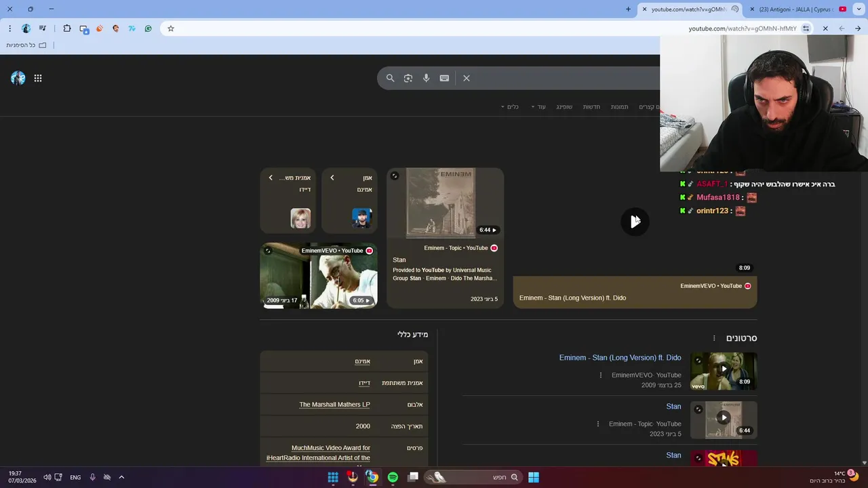Open the all bookmarks folder
The height and width of the screenshot is (488, 868).
tap(27, 45)
